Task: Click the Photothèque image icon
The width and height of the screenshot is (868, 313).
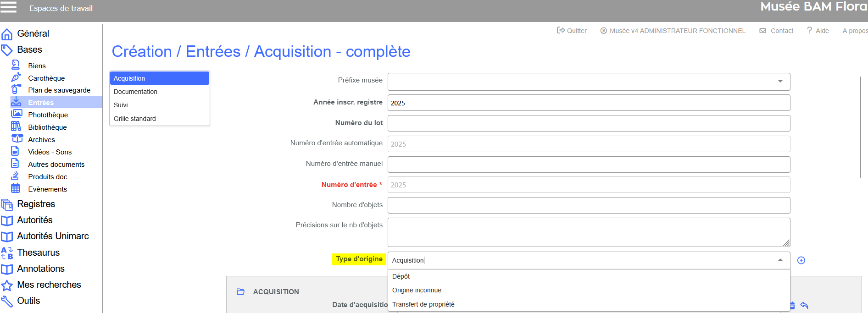Action: click(17, 114)
